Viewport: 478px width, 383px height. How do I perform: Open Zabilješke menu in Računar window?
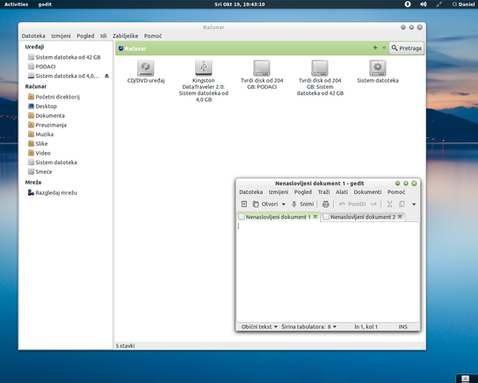(x=125, y=36)
